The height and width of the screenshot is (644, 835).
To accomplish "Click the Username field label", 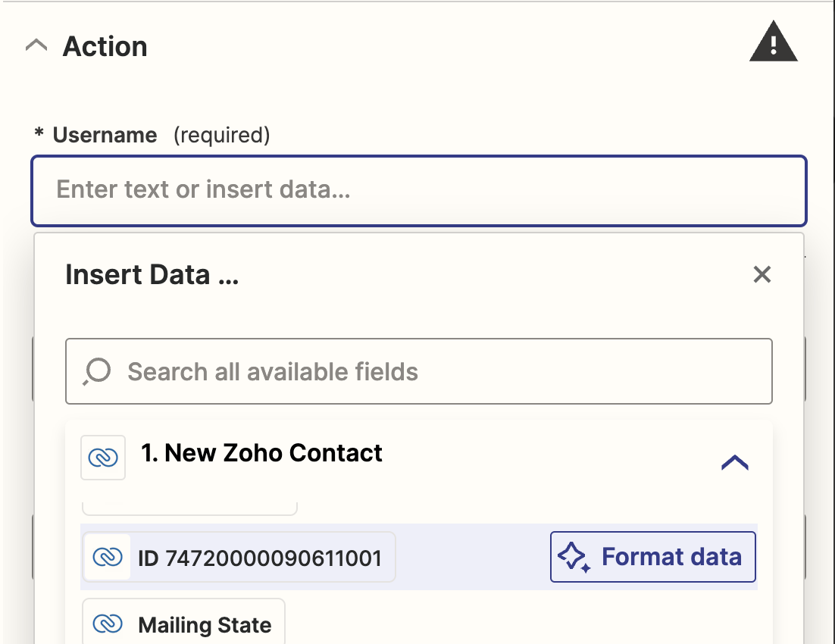I will click(105, 136).
